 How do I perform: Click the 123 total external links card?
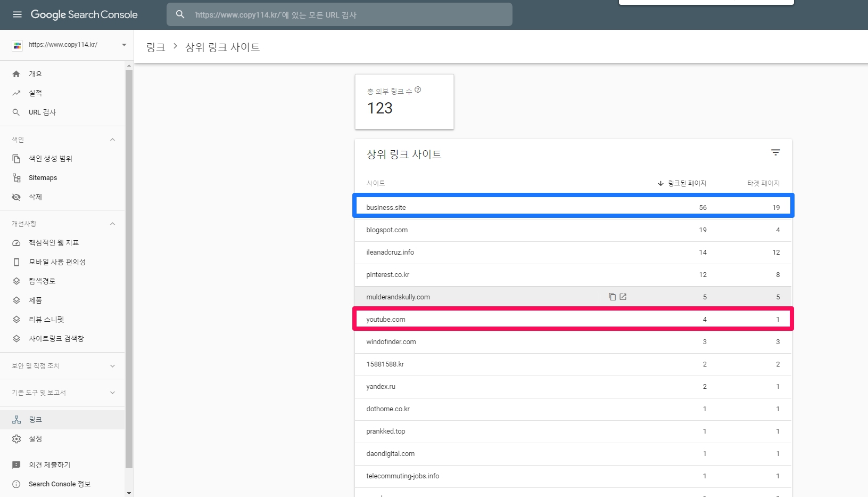[404, 102]
